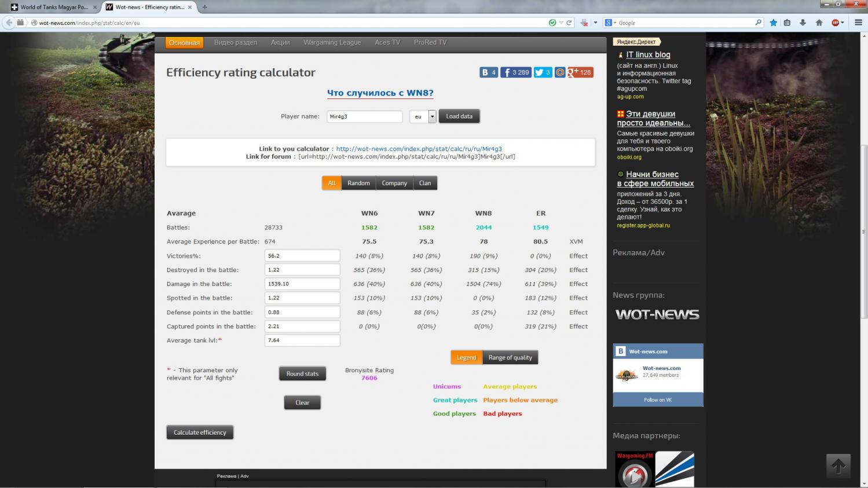This screenshot has width=868, height=488.
Task: Switch to World of Tanks Magyar tab
Action: point(53,7)
